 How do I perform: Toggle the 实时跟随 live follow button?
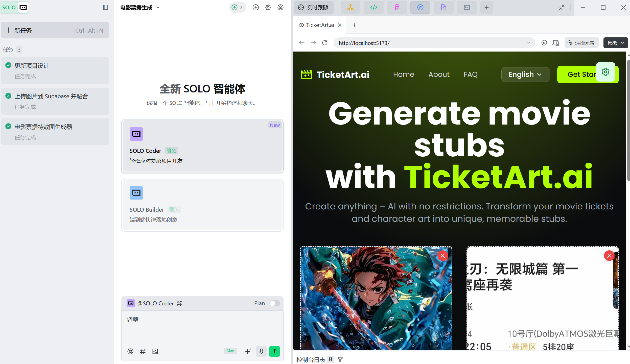[313, 7]
